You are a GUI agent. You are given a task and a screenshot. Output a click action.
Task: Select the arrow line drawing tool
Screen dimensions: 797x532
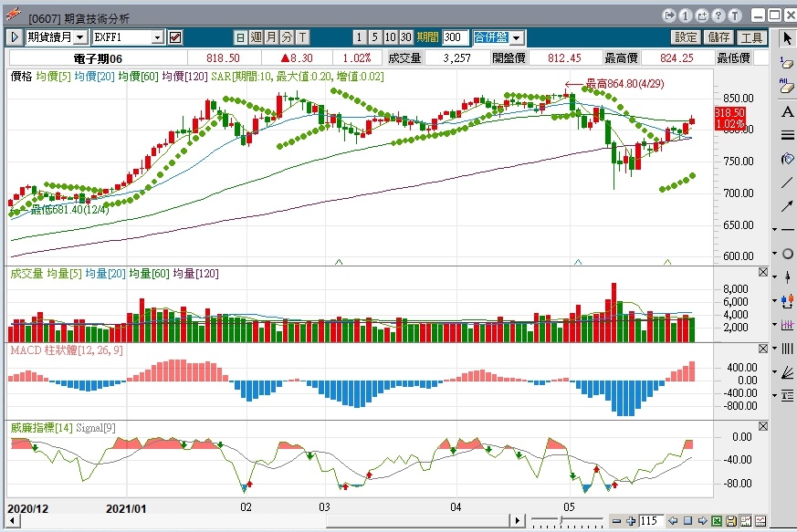click(x=787, y=206)
